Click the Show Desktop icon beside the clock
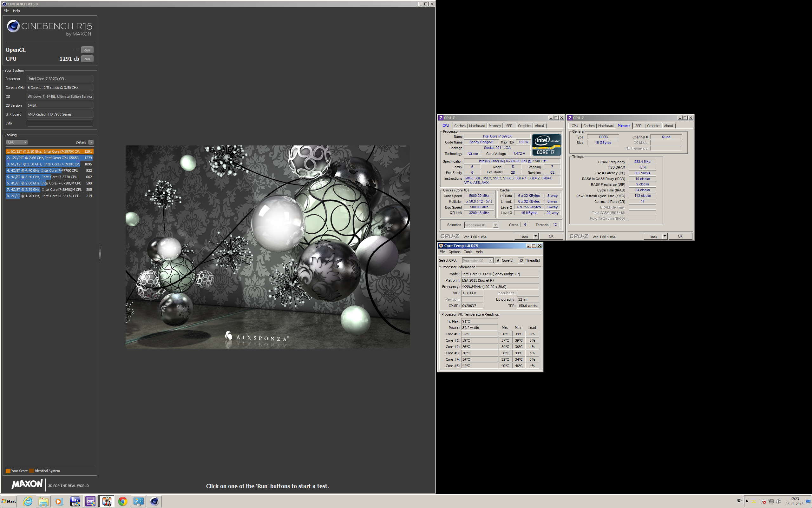Screen dimensions: 812x508 (x=808, y=501)
